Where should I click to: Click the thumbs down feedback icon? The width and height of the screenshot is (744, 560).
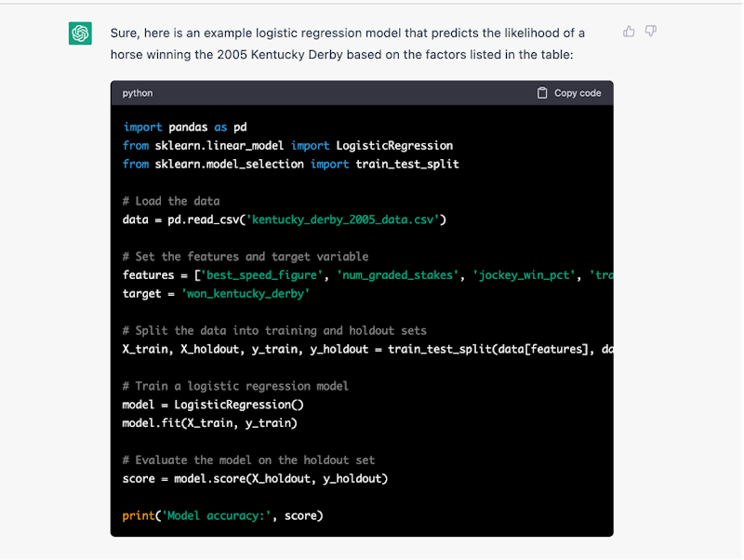[651, 32]
